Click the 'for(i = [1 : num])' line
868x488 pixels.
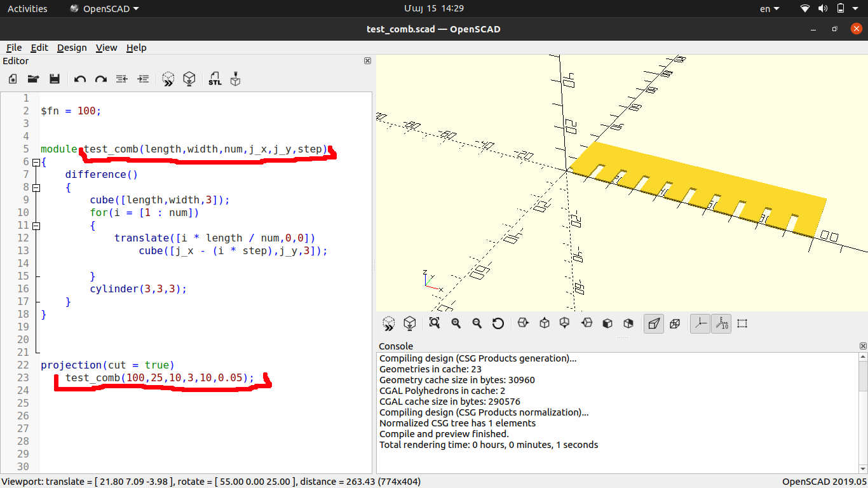click(144, 213)
